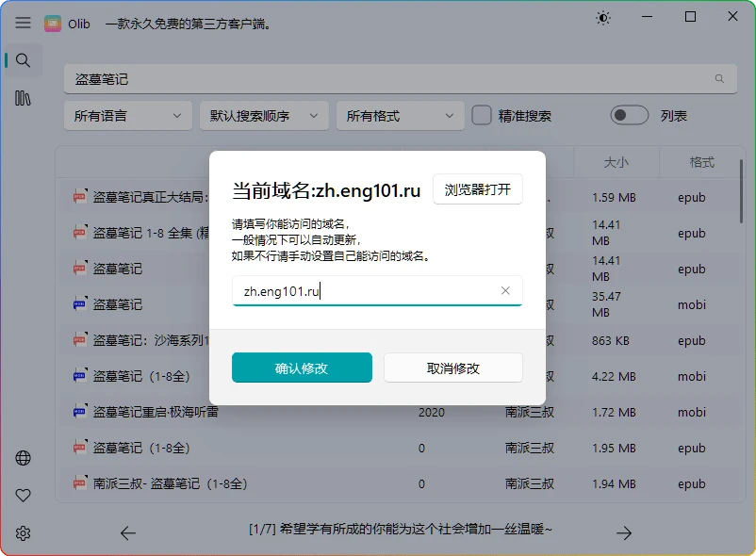Toggle the 列表 view switch

[628, 114]
